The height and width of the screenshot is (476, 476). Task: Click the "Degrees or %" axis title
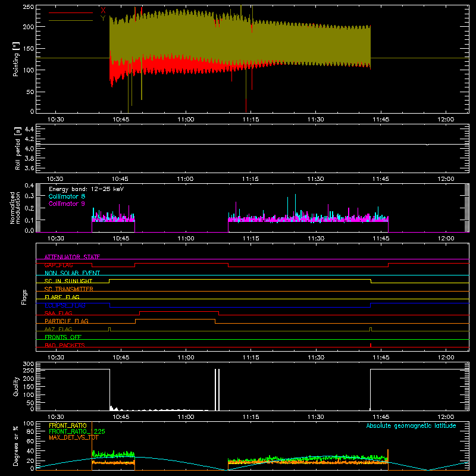pos(16,446)
